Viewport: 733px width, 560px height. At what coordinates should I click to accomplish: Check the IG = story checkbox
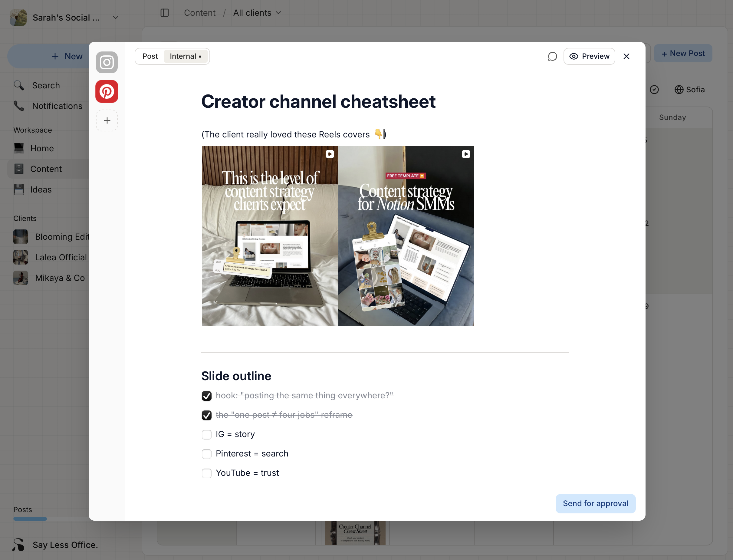[207, 434]
